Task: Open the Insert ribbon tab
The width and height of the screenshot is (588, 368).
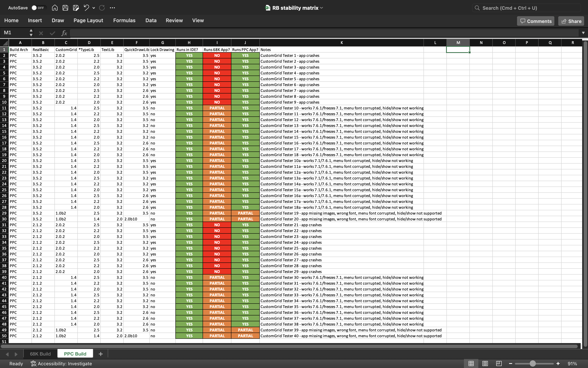Action: click(x=35, y=20)
